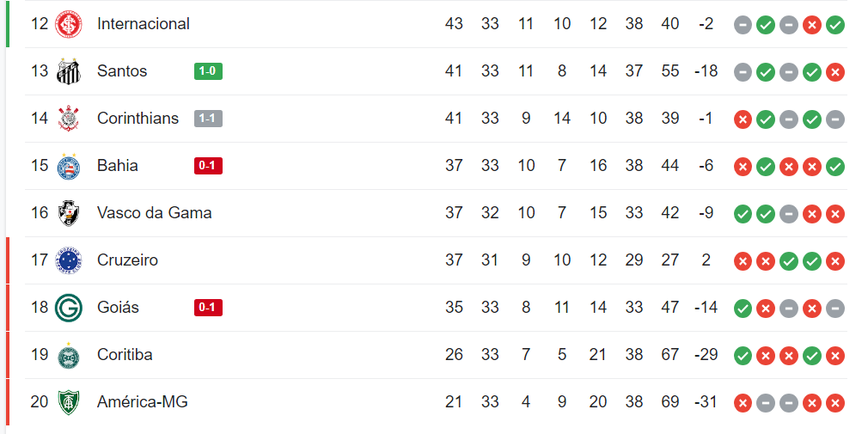Image resolution: width=868 pixels, height=434 pixels.
Task: Click the Internacional club crest
Action: tap(69, 24)
